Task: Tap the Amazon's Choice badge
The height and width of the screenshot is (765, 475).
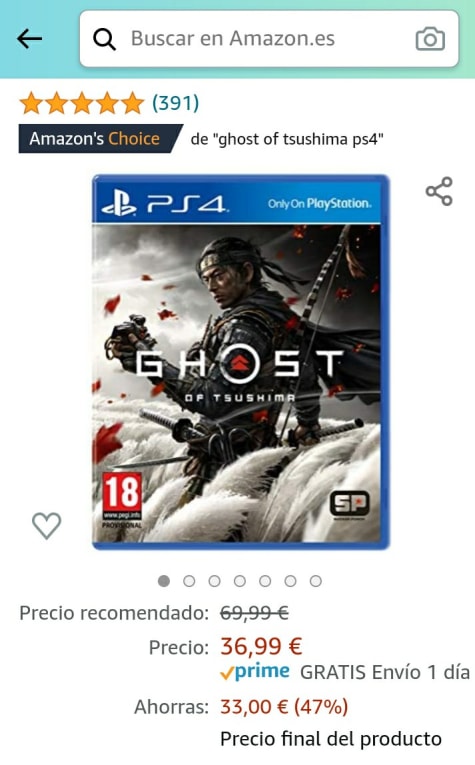Action: coord(100,139)
